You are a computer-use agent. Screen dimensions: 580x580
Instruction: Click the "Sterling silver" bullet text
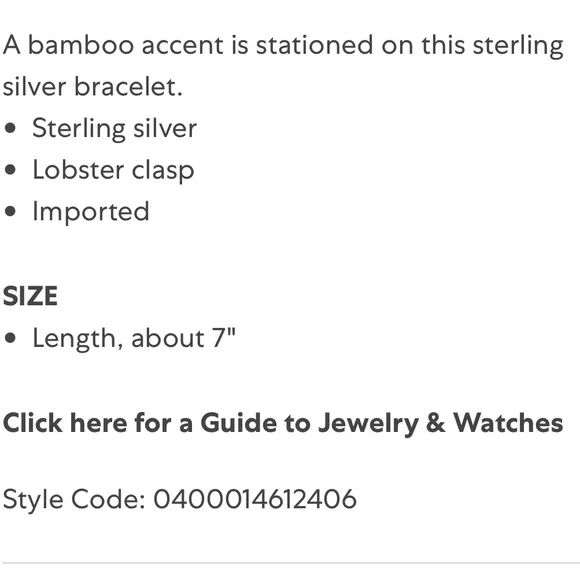click(x=114, y=129)
